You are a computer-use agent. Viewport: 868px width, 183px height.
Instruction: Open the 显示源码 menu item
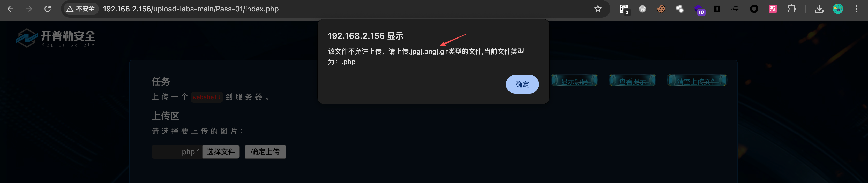574,81
